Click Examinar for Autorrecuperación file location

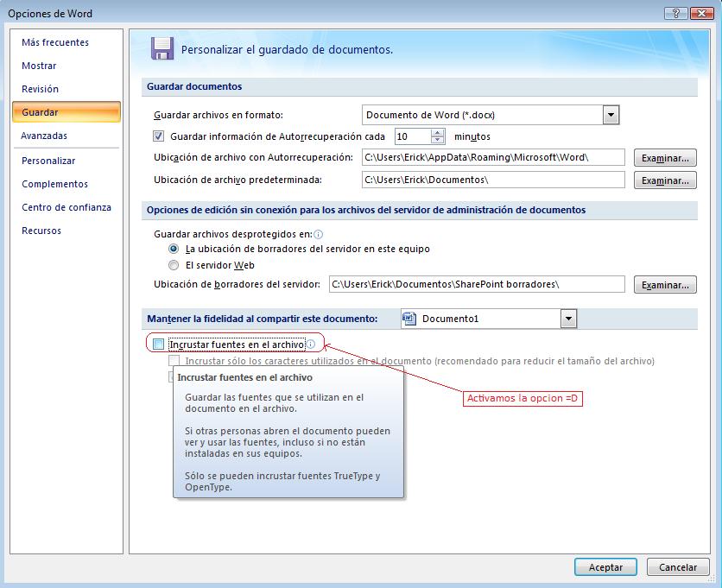tap(665, 158)
